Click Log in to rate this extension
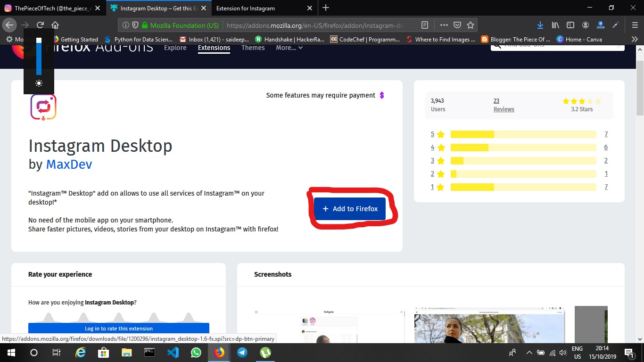Screen dimensions: 644x362 coord(119,329)
